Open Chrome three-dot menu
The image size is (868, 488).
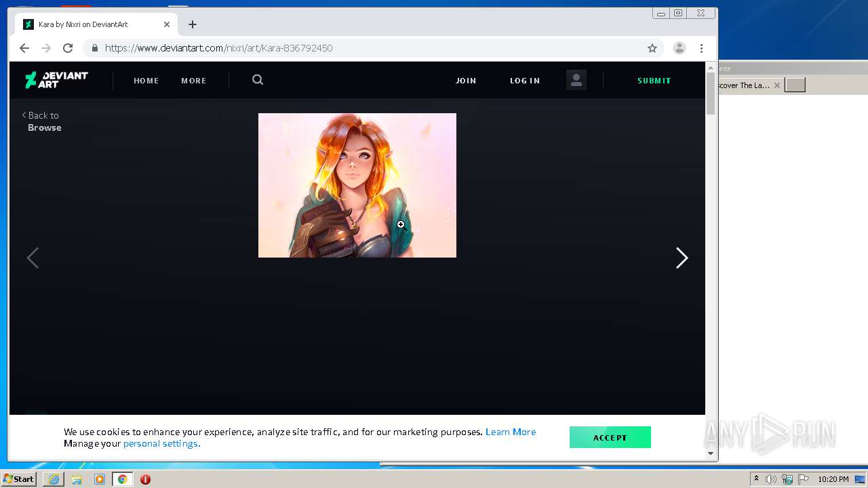tap(701, 48)
